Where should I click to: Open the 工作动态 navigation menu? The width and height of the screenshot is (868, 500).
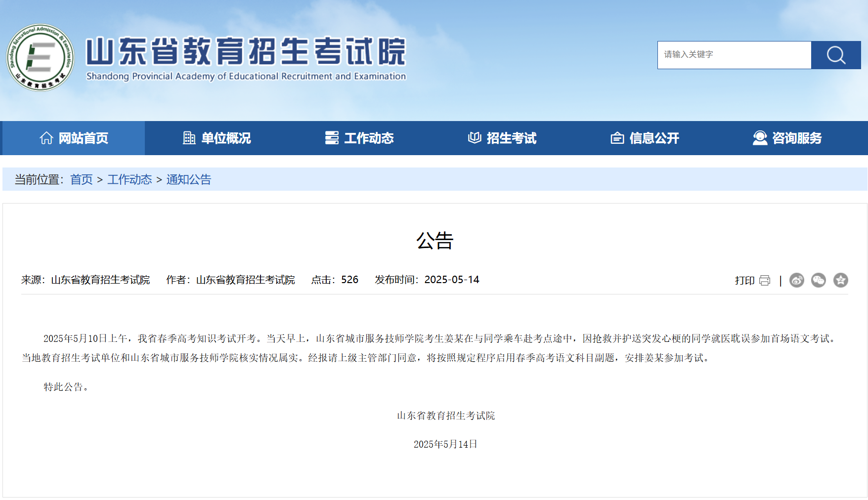pyautogui.click(x=359, y=138)
